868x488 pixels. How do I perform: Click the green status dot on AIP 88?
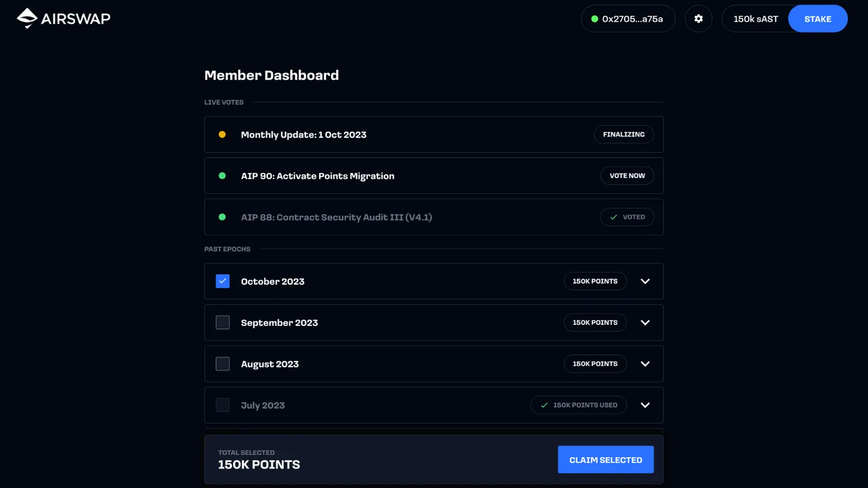click(x=222, y=217)
